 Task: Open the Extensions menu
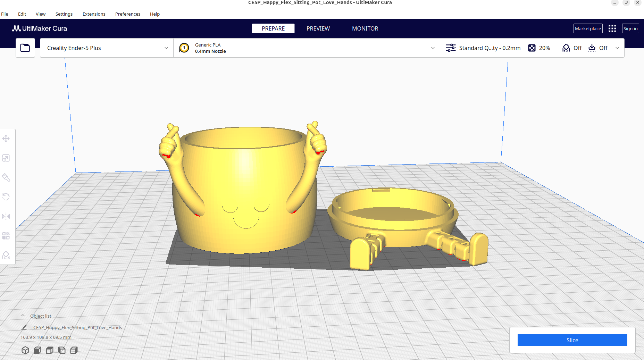[x=94, y=14]
